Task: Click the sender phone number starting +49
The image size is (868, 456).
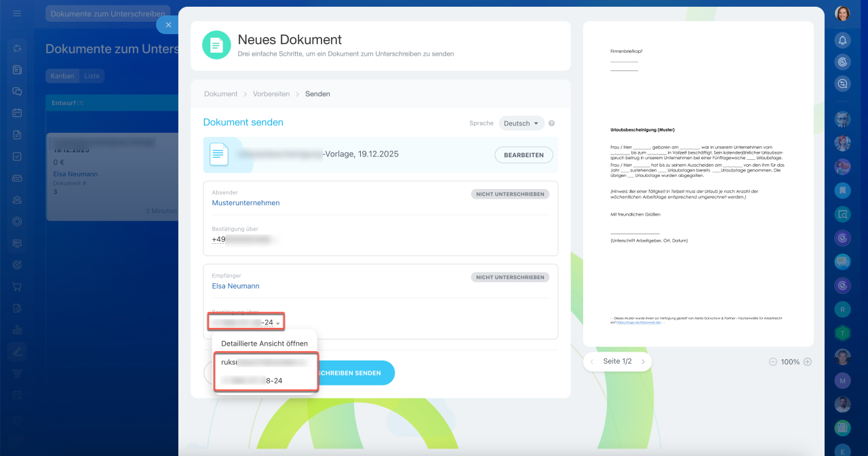Action: pos(243,239)
